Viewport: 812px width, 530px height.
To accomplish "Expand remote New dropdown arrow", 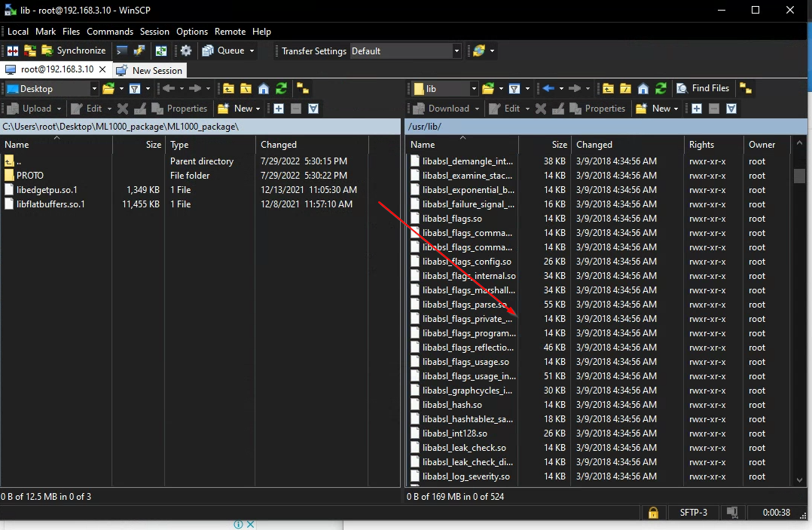I will (676, 109).
